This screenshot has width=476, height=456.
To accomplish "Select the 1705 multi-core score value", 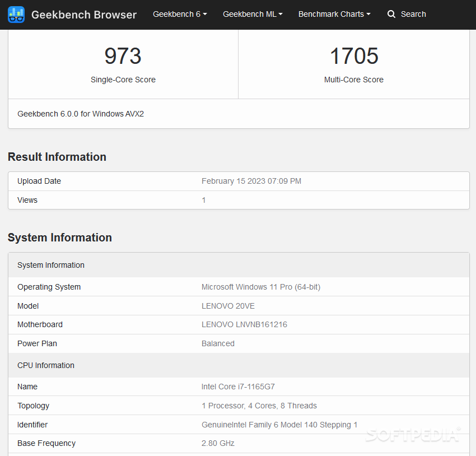I will click(x=354, y=56).
